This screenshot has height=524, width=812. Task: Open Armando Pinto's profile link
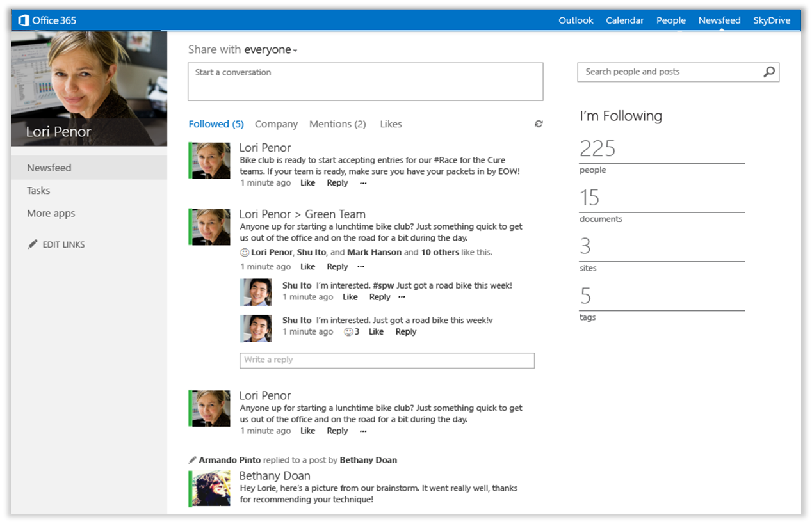(x=231, y=460)
